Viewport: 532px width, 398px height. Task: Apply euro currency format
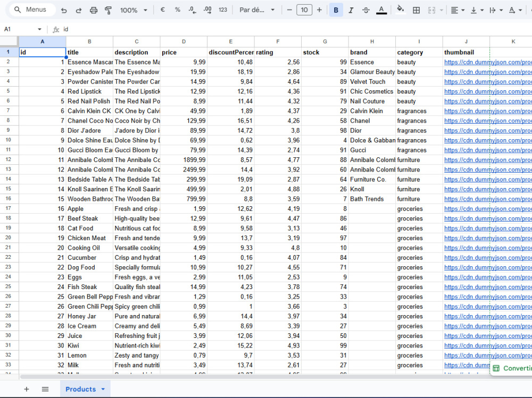(x=162, y=10)
